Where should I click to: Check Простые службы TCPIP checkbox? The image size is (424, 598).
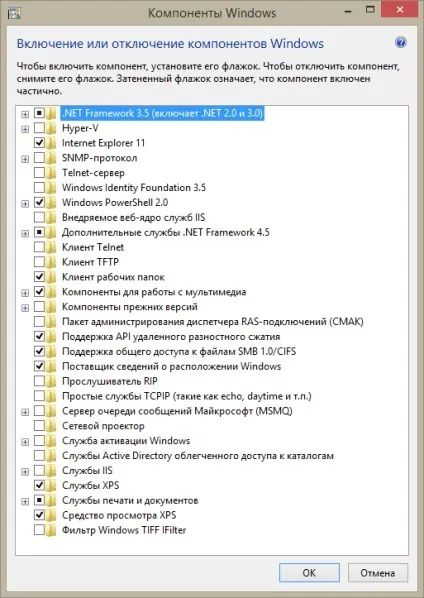pos(39,395)
